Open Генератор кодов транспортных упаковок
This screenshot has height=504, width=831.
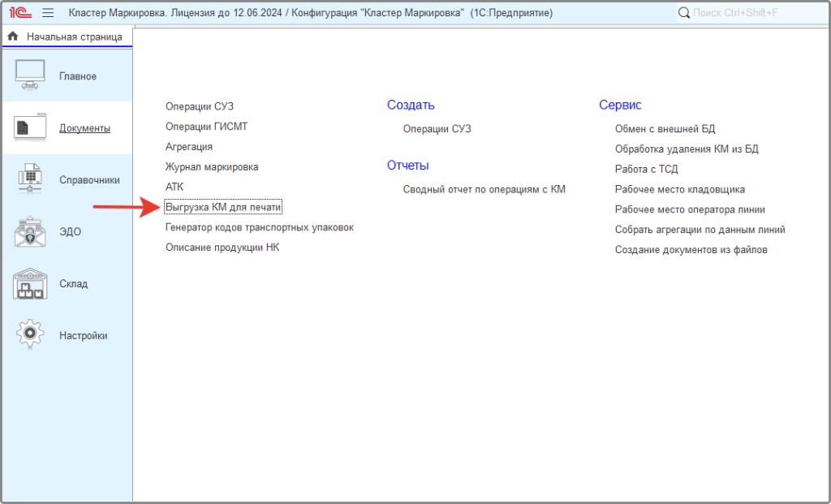pos(259,227)
